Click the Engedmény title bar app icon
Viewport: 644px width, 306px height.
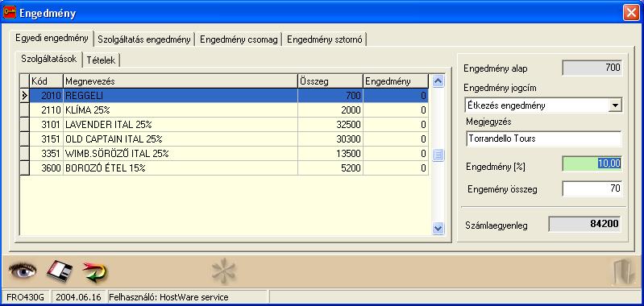pos(10,13)
